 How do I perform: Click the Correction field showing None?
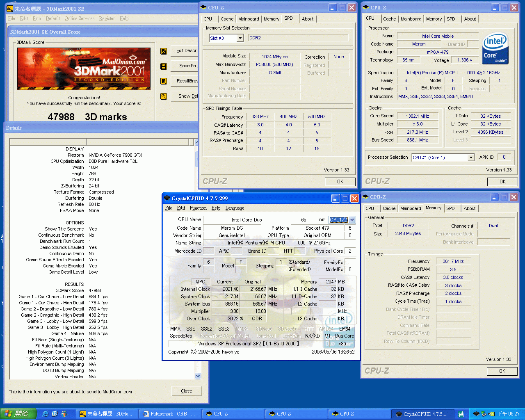coord(339,57)
